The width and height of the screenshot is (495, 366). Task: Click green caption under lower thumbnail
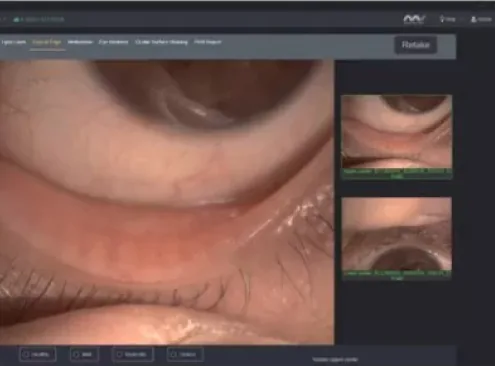(397, 275)
